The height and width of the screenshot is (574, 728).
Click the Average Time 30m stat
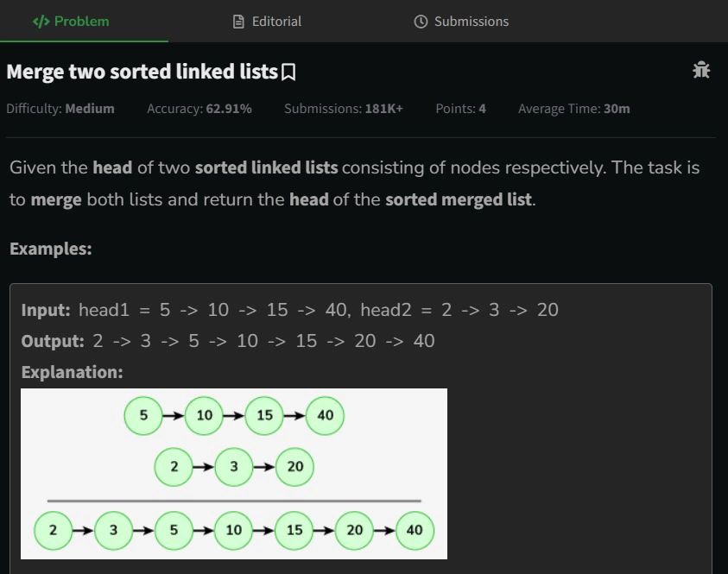574,109
